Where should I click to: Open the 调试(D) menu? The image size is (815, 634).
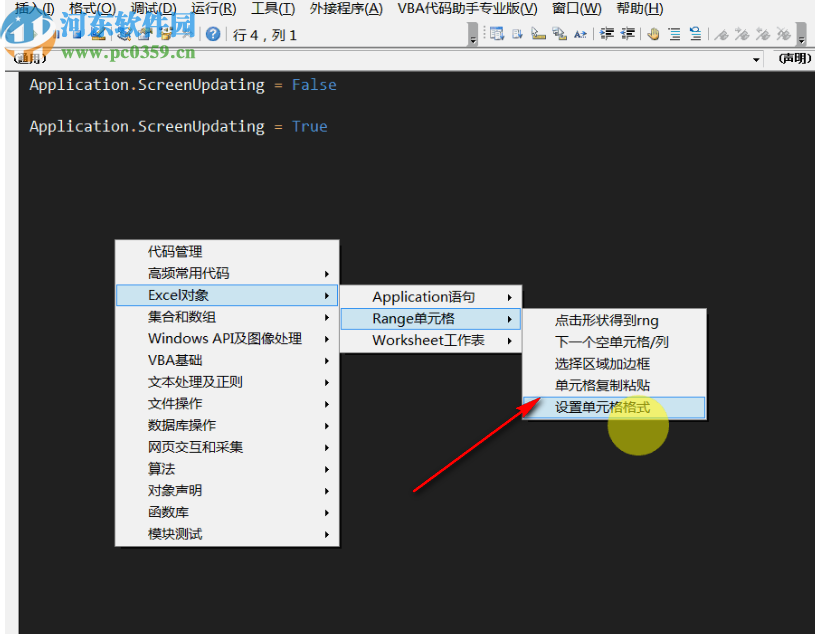pos(153,8)
